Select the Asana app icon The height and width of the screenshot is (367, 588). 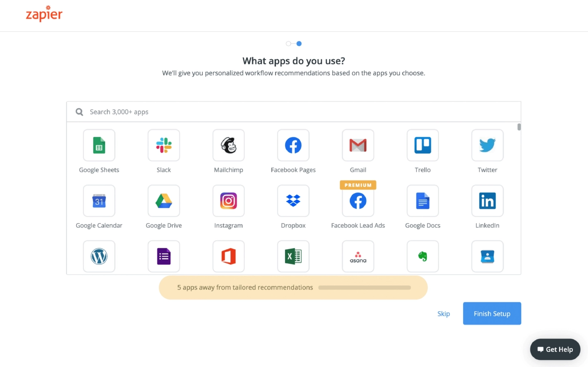point(358,257)
